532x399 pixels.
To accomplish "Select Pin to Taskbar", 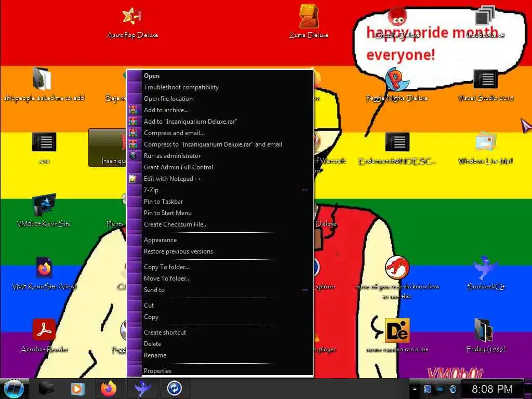I will click(x=220, y=202).
